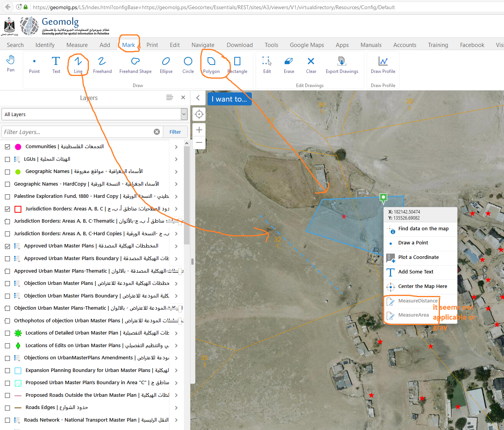This screenshot has height=430, width=504.
Task: Click the layer list vertical scrollbar
Action: (x=187, y=195)
